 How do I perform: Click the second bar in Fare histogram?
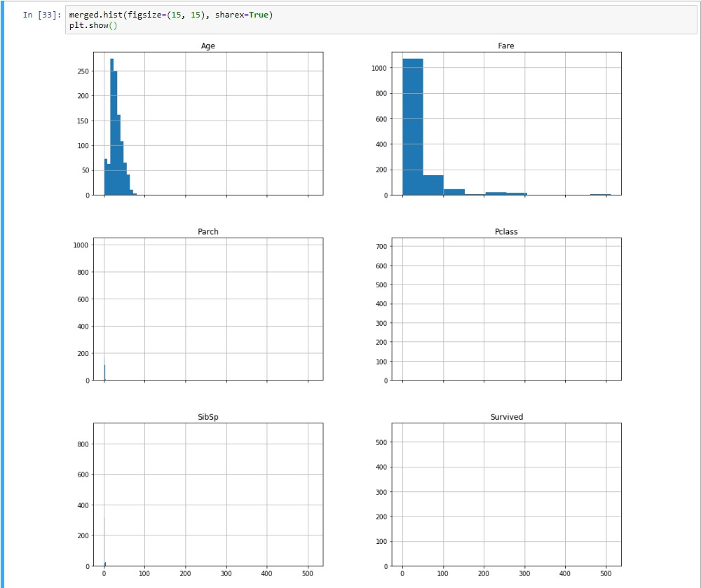coord(433,185)
